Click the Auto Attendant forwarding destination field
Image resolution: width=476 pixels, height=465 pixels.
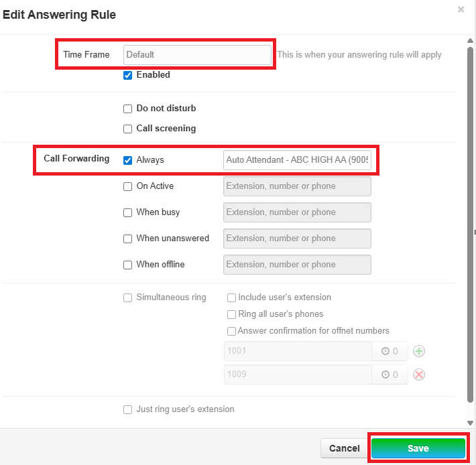pyautogui.click(x=297, y=160)
